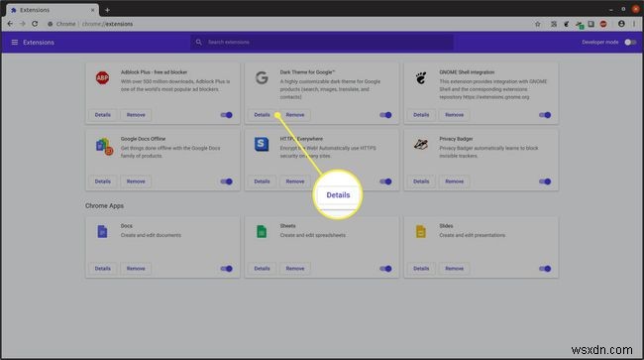644x360 pixels.
Task: Remove GNOME Shell integration
Action: [x=455, y=115]
